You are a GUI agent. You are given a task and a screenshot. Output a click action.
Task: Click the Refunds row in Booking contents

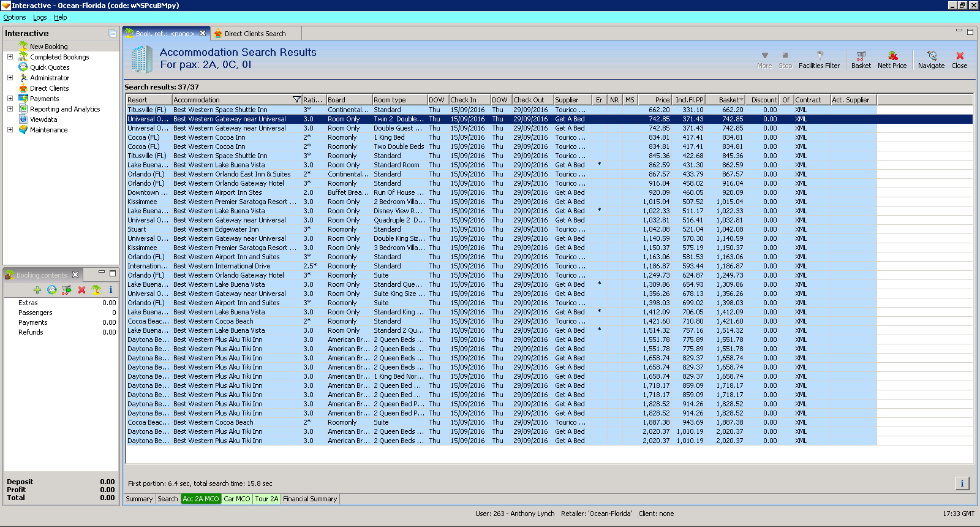(x=61, y=332)
